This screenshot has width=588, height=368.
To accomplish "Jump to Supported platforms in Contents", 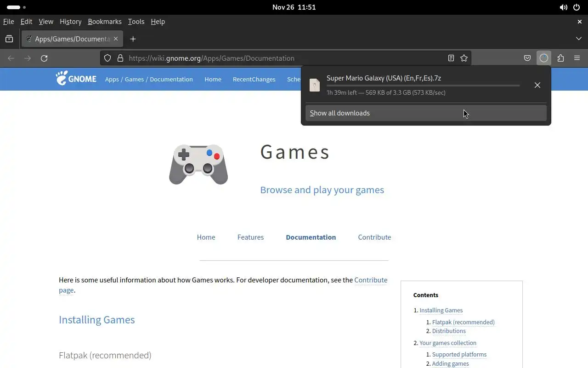I will tap(459, 355).
